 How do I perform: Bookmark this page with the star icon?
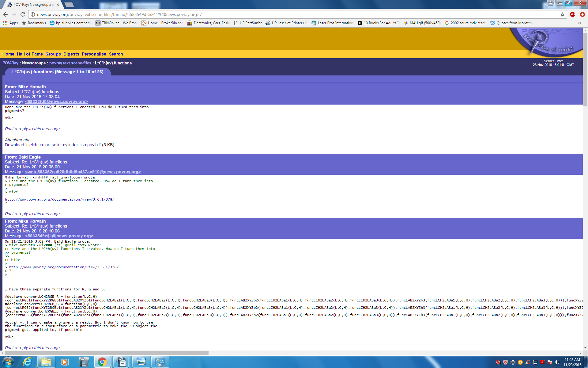(562, 14)
